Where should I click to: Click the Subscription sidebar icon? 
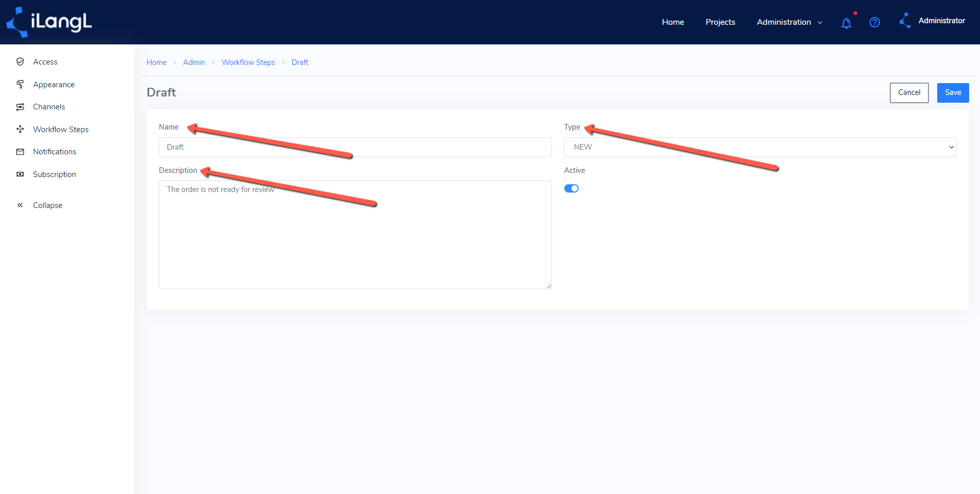(20, 174)
